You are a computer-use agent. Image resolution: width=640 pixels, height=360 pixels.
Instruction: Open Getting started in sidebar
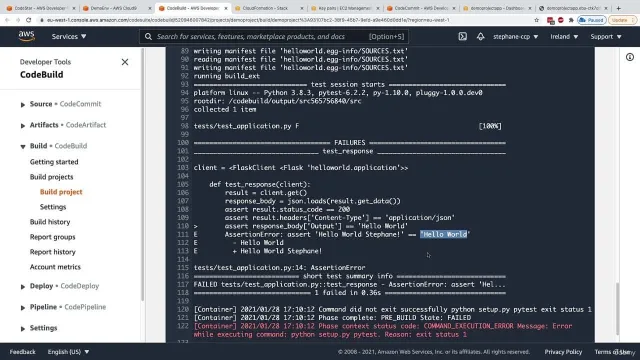tap(54, 162)
